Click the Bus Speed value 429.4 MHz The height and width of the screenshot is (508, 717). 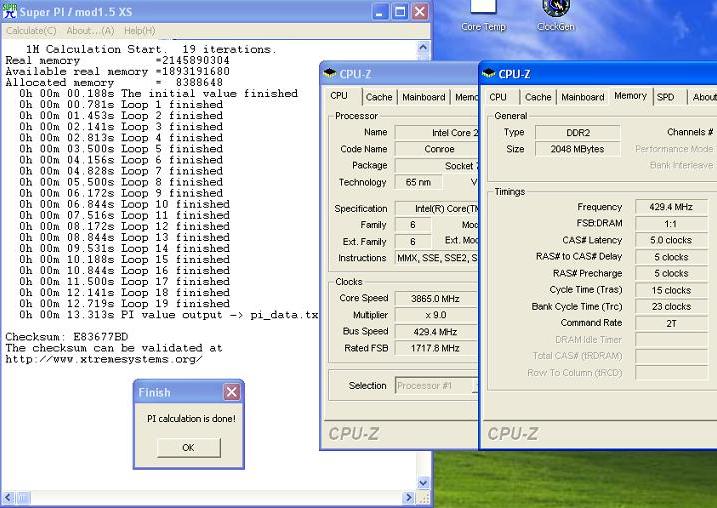point(436,332)
